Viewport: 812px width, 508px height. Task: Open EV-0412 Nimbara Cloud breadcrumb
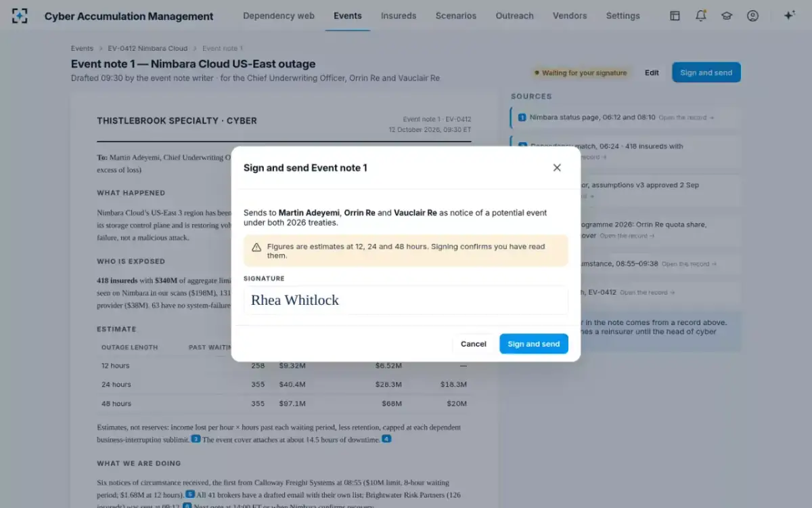[x=148, y=49]
